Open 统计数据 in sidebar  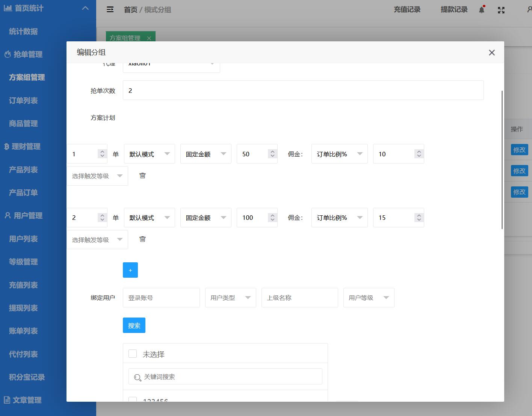[23, 31]
